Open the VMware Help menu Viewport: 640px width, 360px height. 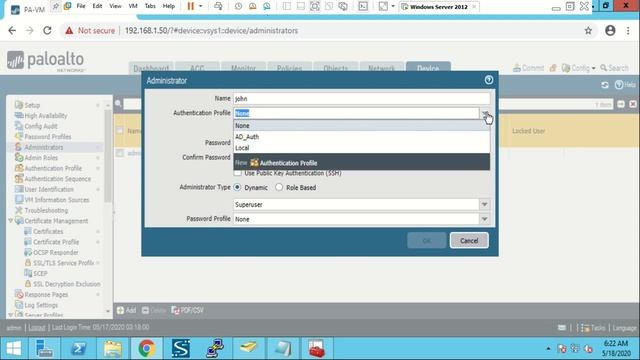pos(169,6)
